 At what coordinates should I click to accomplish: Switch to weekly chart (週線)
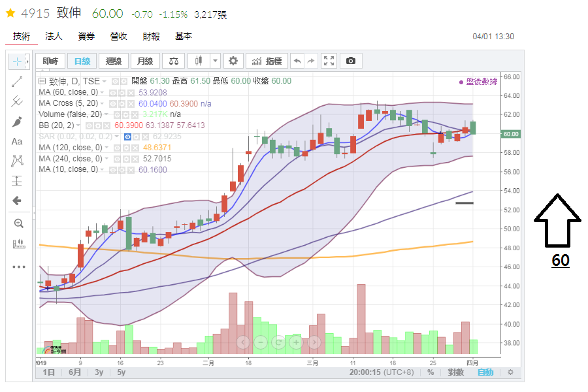(114, 61)
